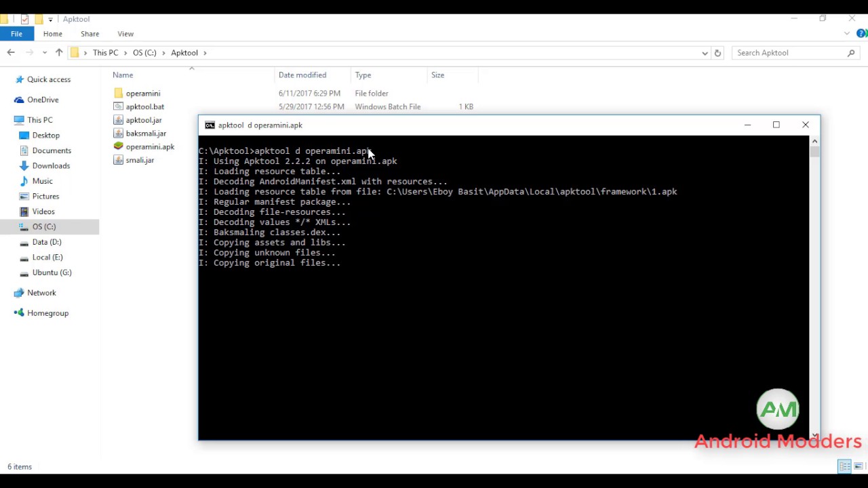868x488 pixels.
Task: Click the operamini folder icon
Action: tap(119, 93)
